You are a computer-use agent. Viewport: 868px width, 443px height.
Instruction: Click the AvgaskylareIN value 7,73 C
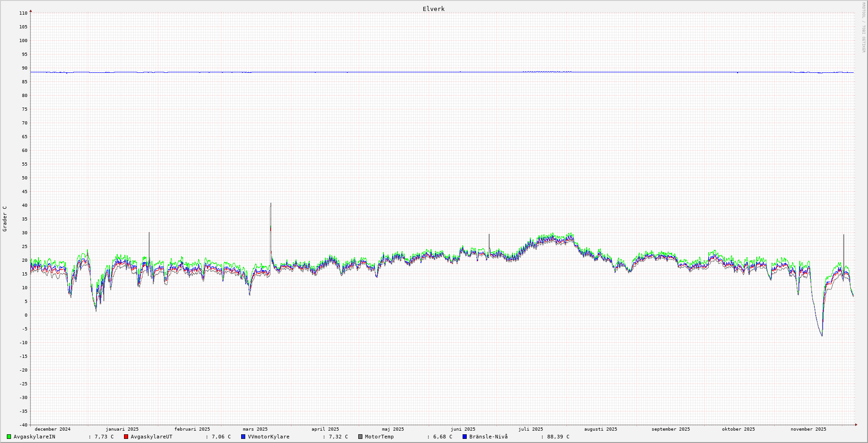(104, 437)
